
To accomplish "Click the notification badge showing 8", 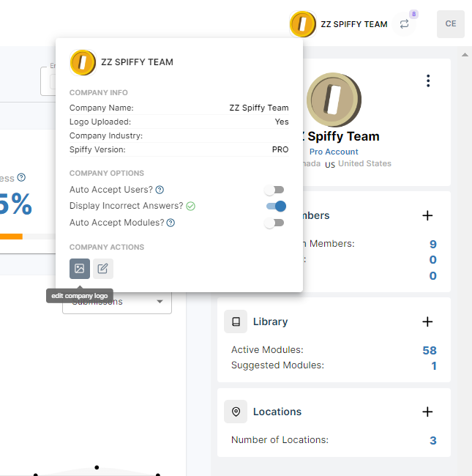I will point(413,14).
